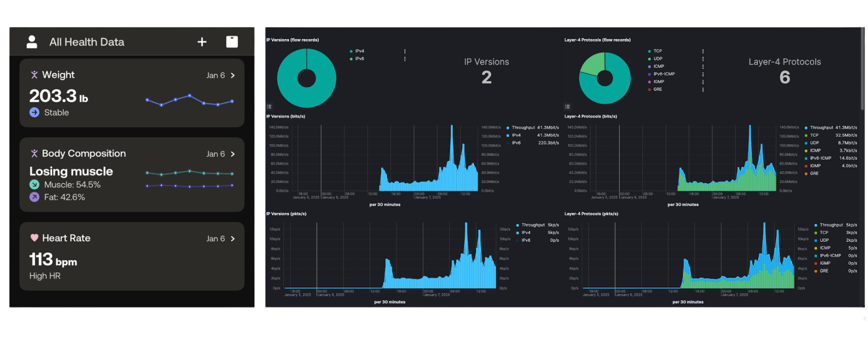
Task: Open kebab menu for ICMP pie legend
Action: pos(703,67)
